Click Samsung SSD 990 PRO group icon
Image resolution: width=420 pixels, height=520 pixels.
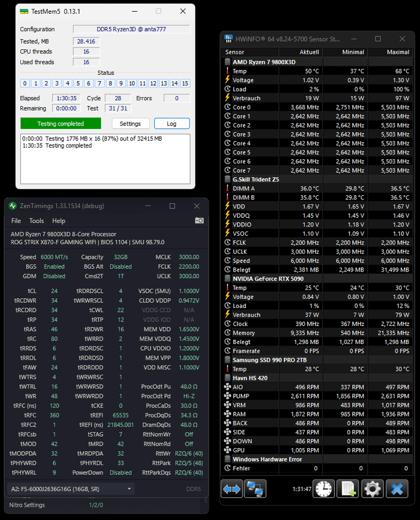(x=227, y=360)
